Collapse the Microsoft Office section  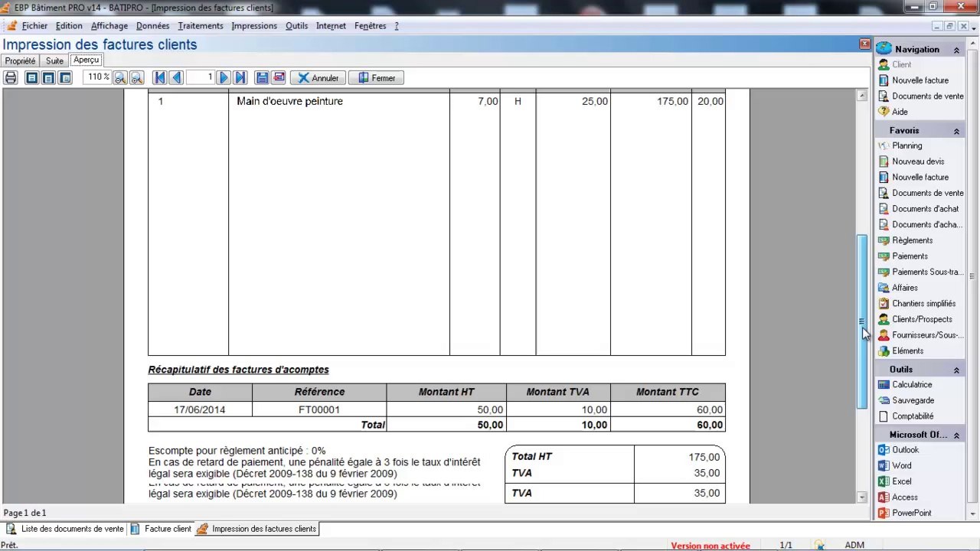pyautogui.click(x=956, y=435)
